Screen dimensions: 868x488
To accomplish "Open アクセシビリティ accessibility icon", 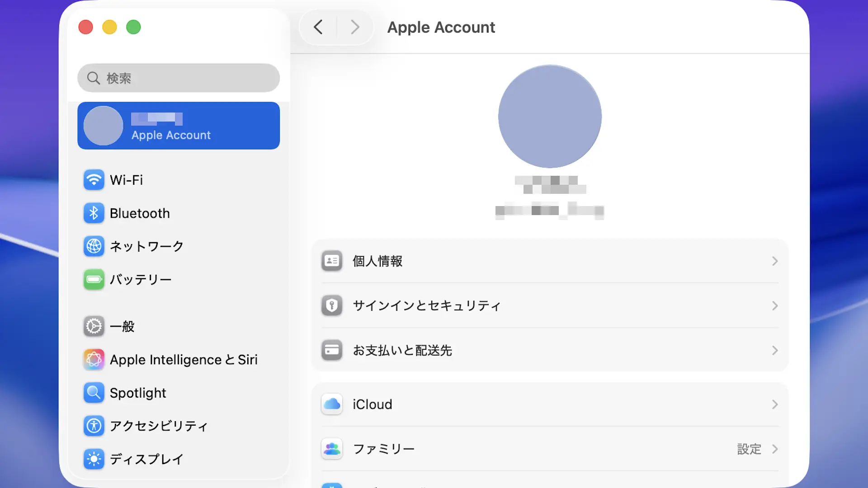I will click(x=94, y=426).
